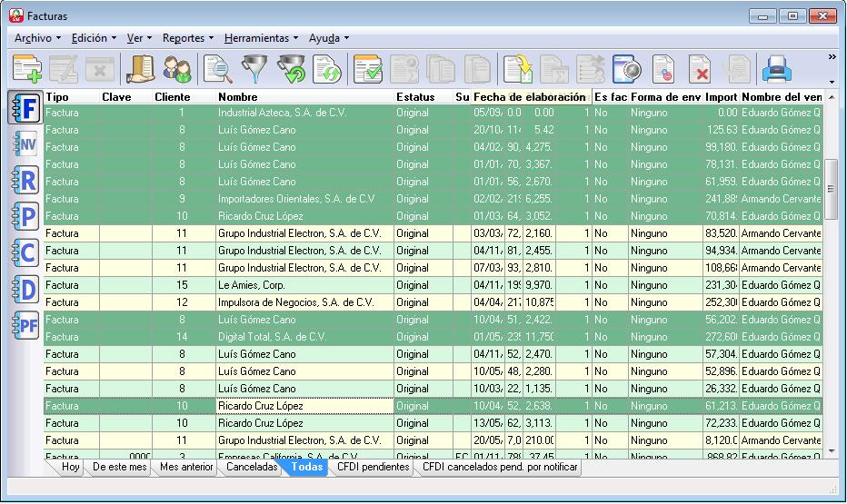847x504 pixels.
Task: Select the R notebook sidebar icon
Action: click(x=25, y=180)
